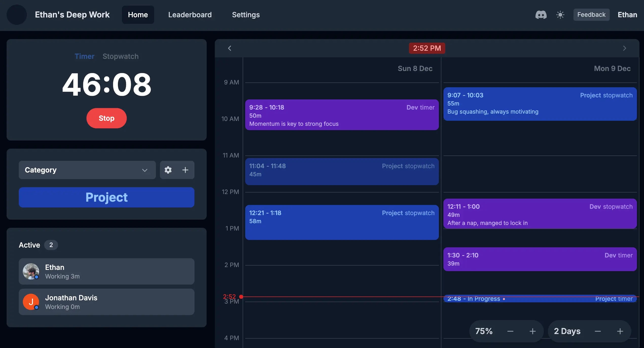Increase the calendar zoom above 75%
Viewport: 644px width, 348px height.
533,331
